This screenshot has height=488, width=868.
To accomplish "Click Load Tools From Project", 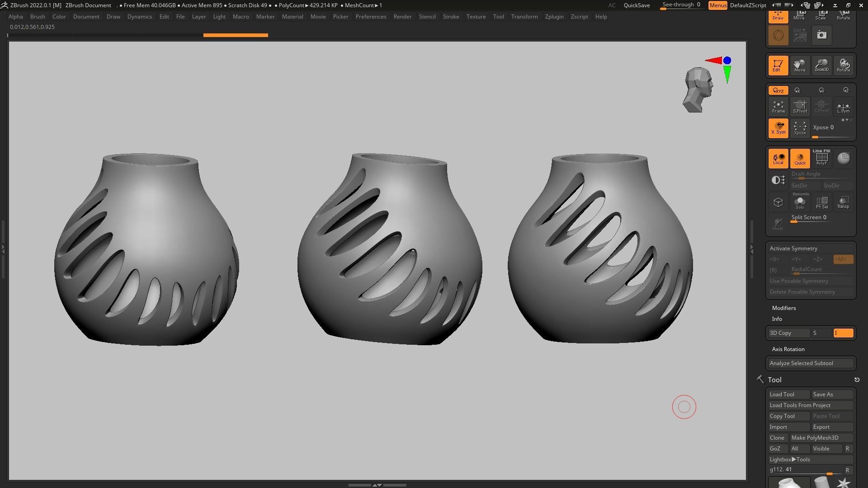I will (811, 405).
